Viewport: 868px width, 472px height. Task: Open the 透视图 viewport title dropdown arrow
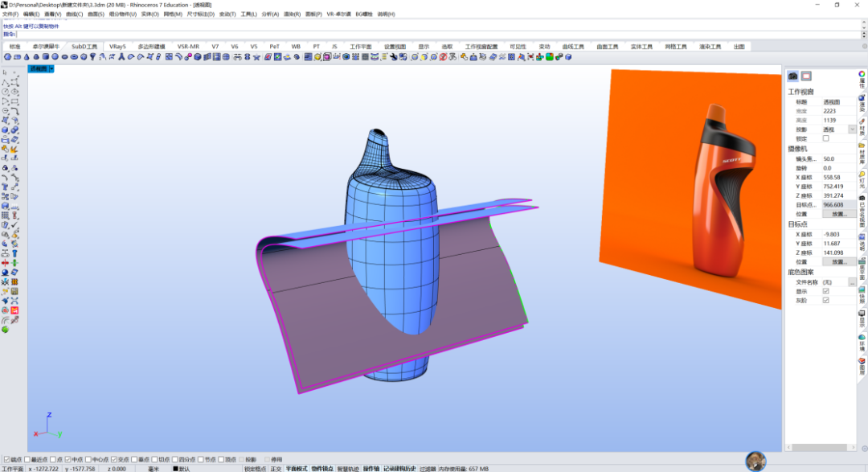(x=51, y=68)
